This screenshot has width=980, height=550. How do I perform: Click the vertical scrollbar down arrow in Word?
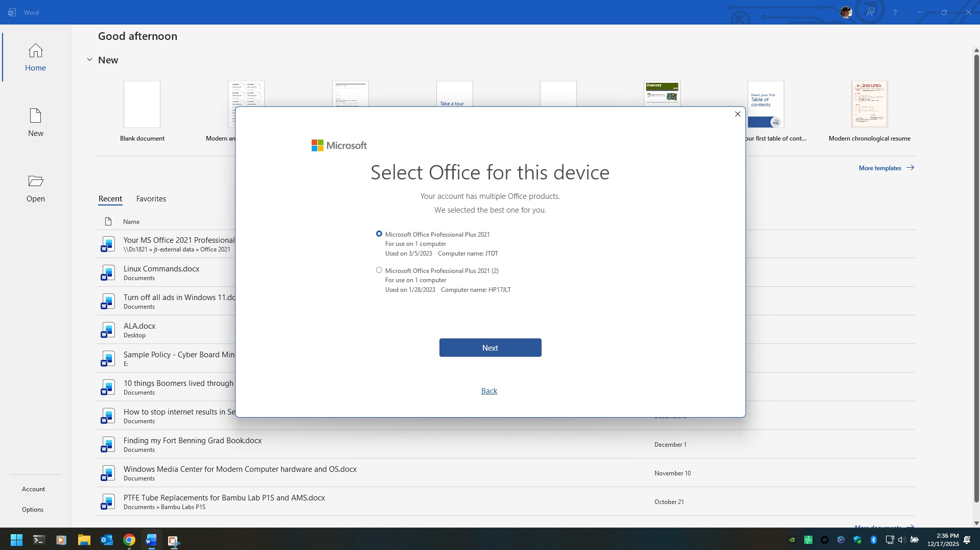coord(976,523)
